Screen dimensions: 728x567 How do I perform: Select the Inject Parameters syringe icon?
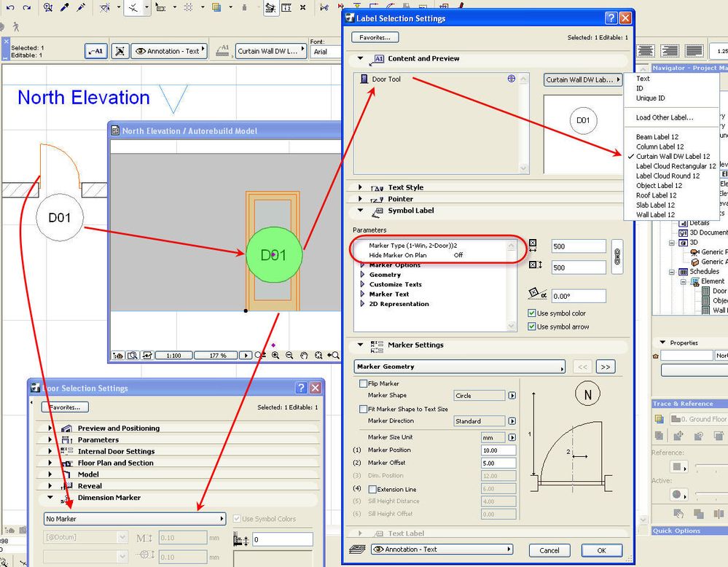click(x=81, y=7)
